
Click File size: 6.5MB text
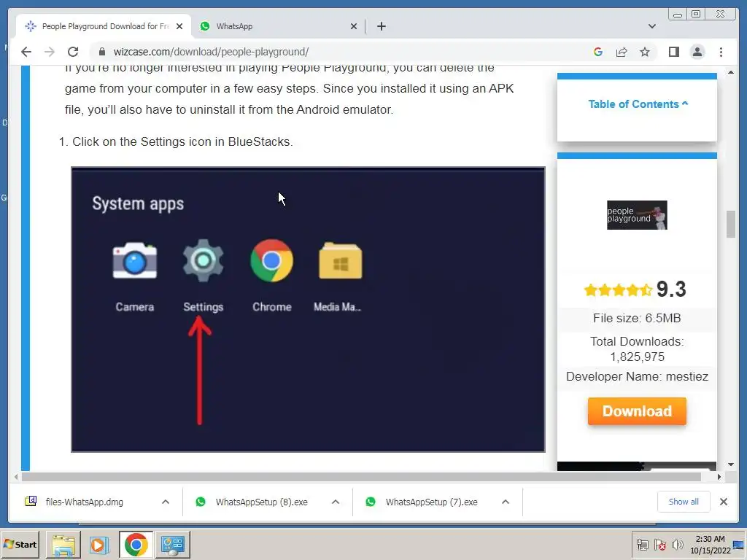pos(637,318)
